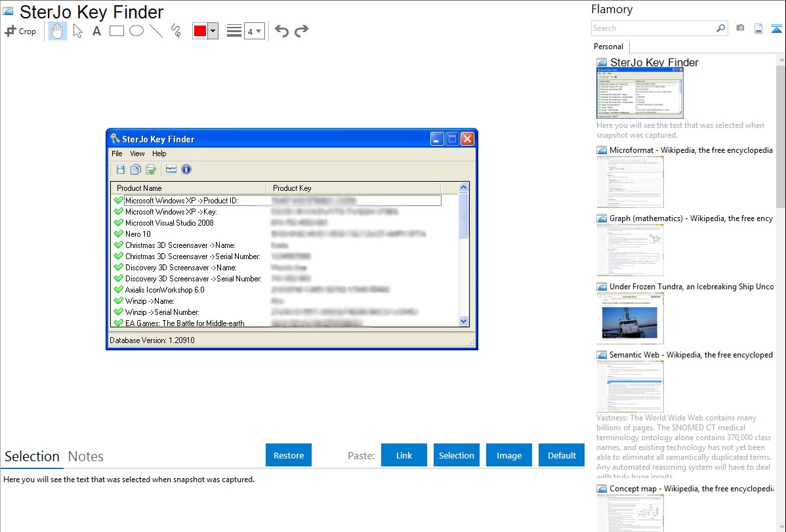
Task: Click the sidebar scrollbar down arrow
Action: tap(781, 527)
